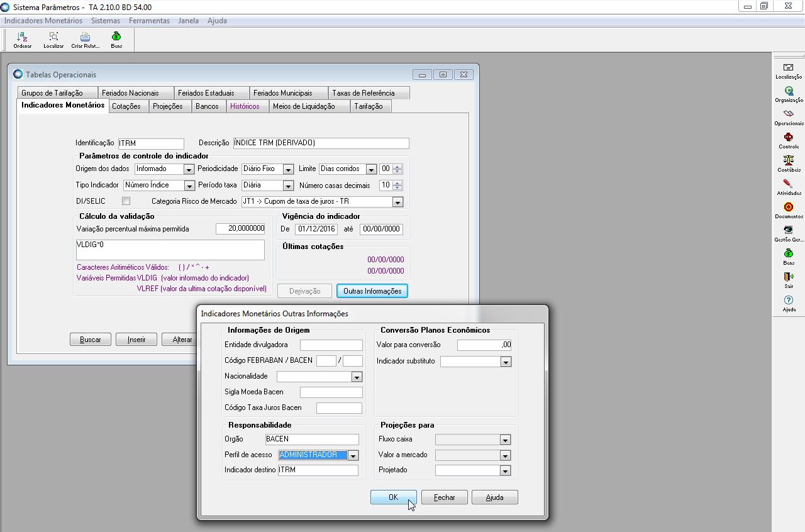Click the Identificação field containing ITRM
Image resolution: width=805 pixels, height=532 pixels.
(x=151, y=143)
